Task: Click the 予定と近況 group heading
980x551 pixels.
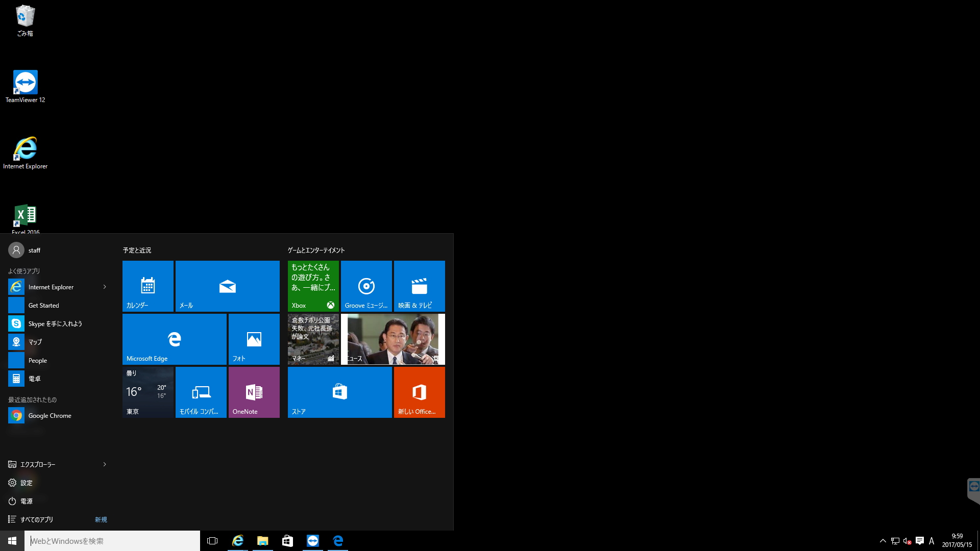Action: pyautogui.click(x=137, y=250)
